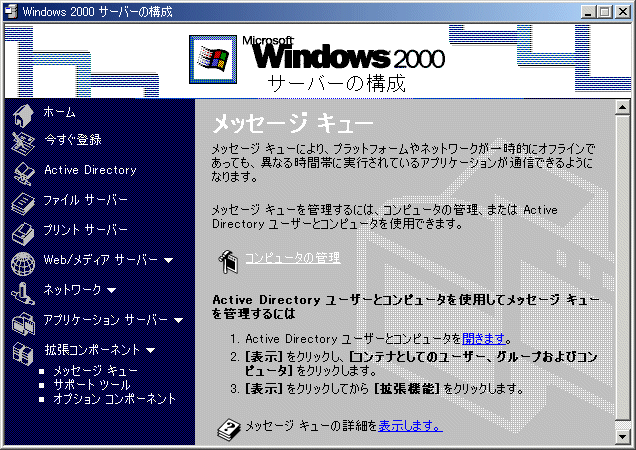Click the scrollbar up arrow
The height and width of the screenshot is (450, 636).
pos(622,108)
